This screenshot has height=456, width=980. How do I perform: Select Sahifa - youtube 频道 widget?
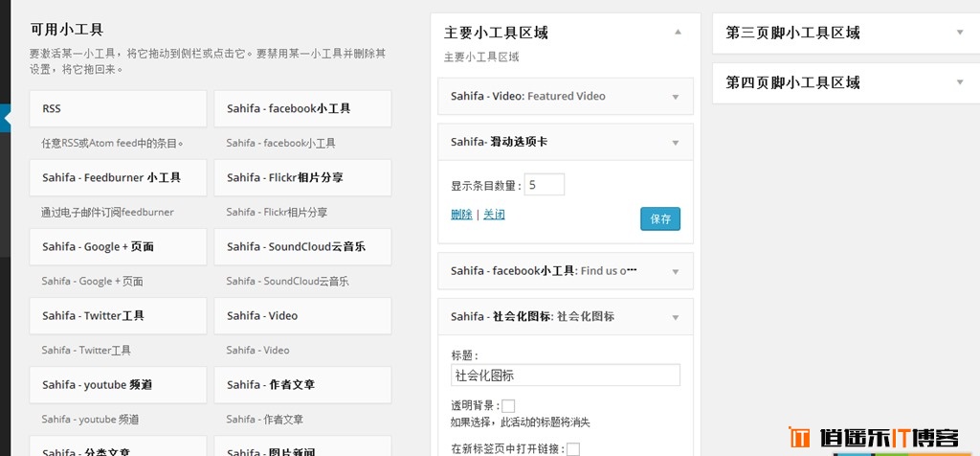pos(118,385)
